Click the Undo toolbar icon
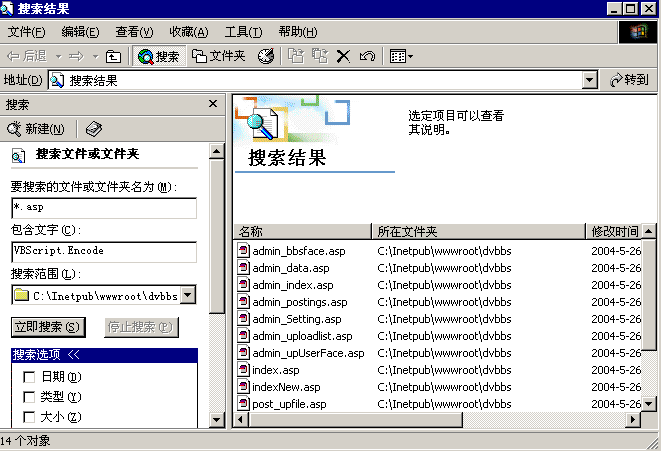Viewport: 661px width, 451px height. click(x=367, y=56)
